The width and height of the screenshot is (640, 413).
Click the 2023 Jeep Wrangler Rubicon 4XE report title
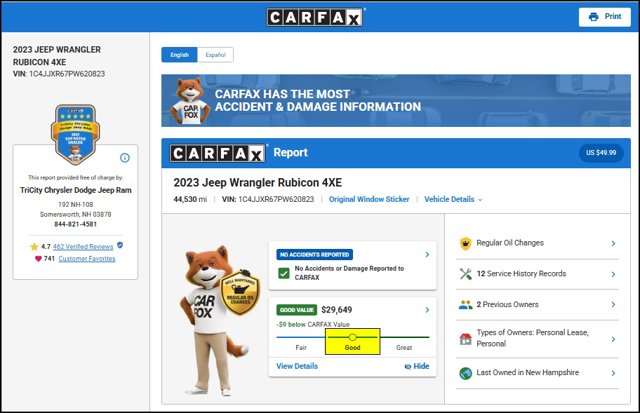coord(258,182)
